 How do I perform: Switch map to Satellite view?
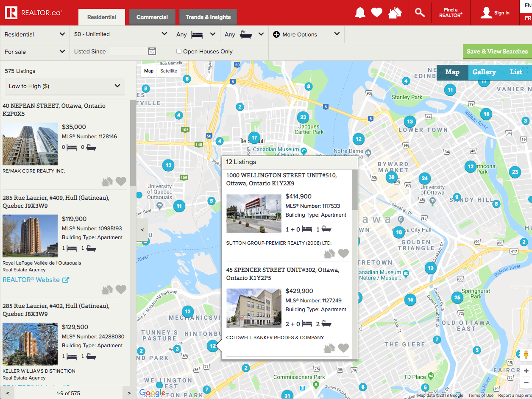coord(168,71)
